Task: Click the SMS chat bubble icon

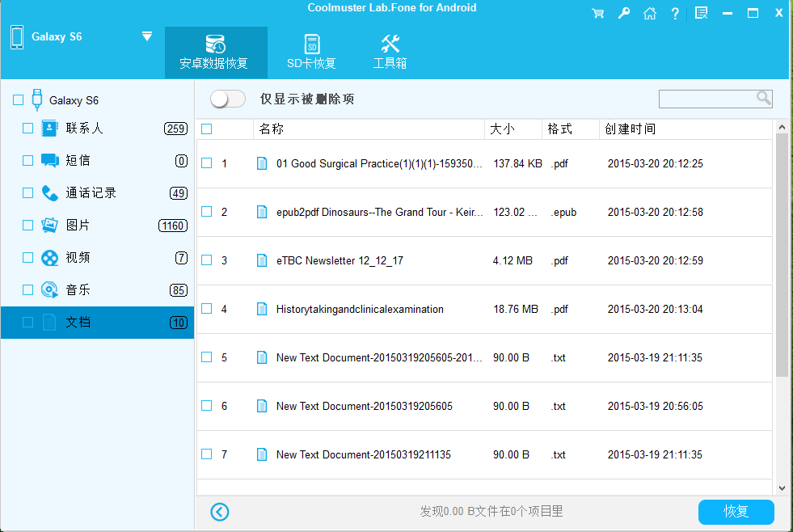Action: click(49, 160)
